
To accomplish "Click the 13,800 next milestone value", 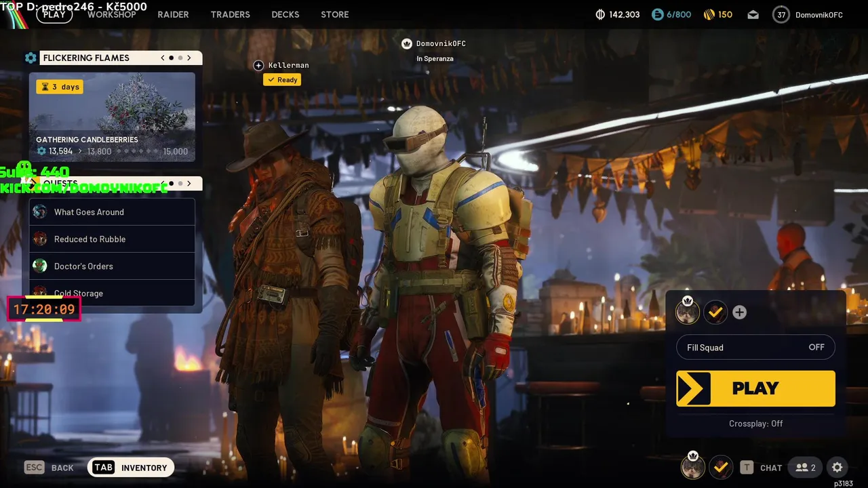I will click(99, 151).
